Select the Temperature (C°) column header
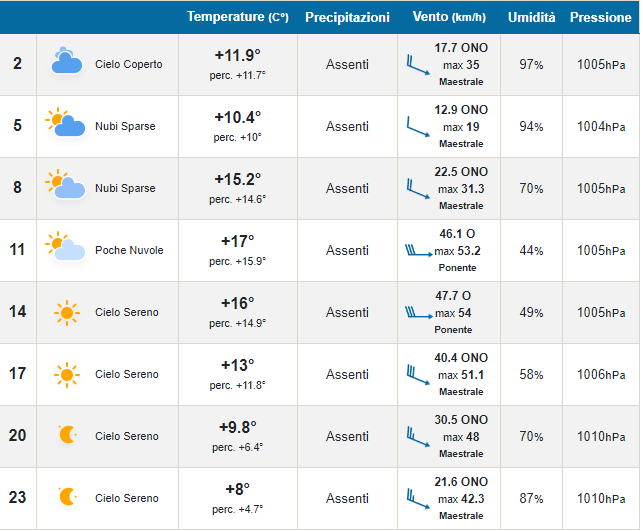This screenshot has width=643, height=531. [237, 17]
